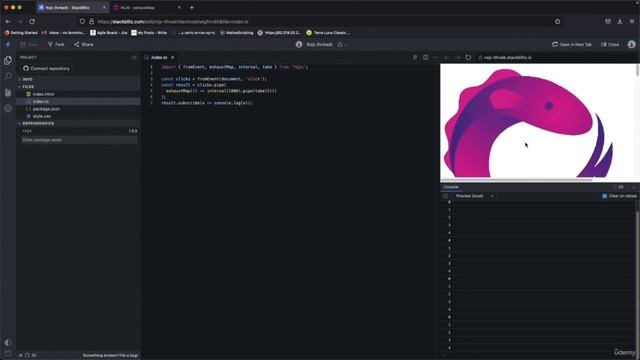The height and width of the screenshot is (360, 640).
Task: Bookmark this page star icon
Action: (558, 21)
